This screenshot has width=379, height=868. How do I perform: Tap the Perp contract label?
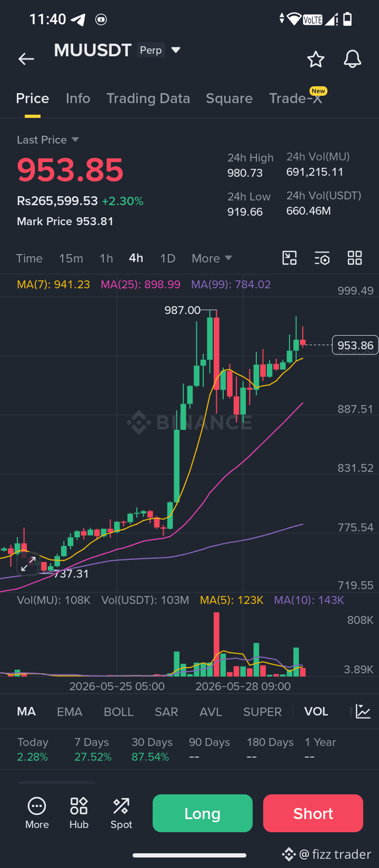(x=151, y=50)
